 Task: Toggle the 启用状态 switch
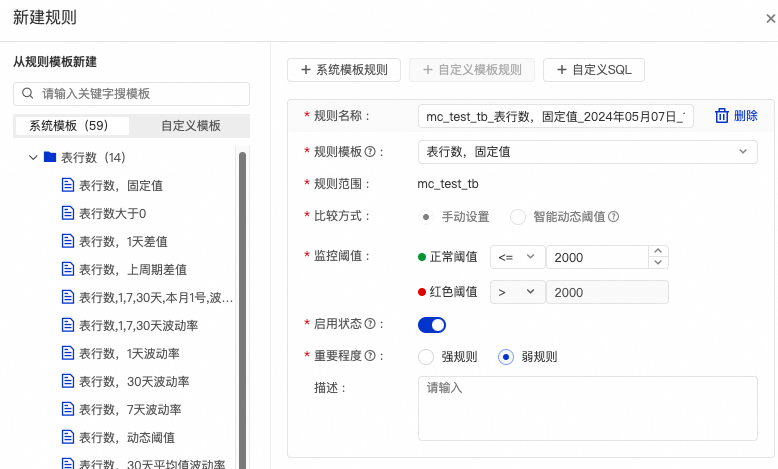pos(432,325)
